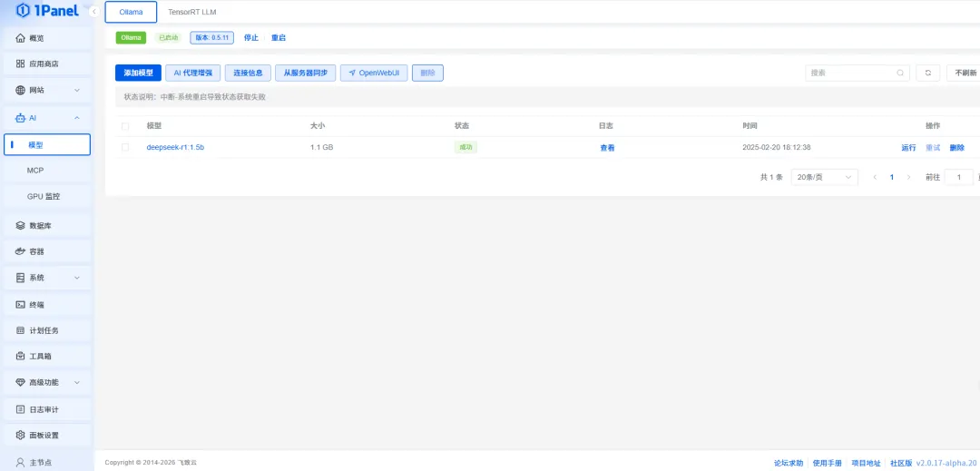Viewport: 980px width, 471px height.
Task: Click 运行 for deepseek-r1:1.5b
Action: 908,148
